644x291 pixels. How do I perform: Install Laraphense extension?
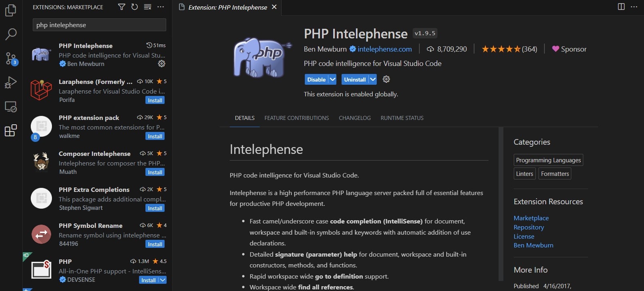(x=155, y=100)
